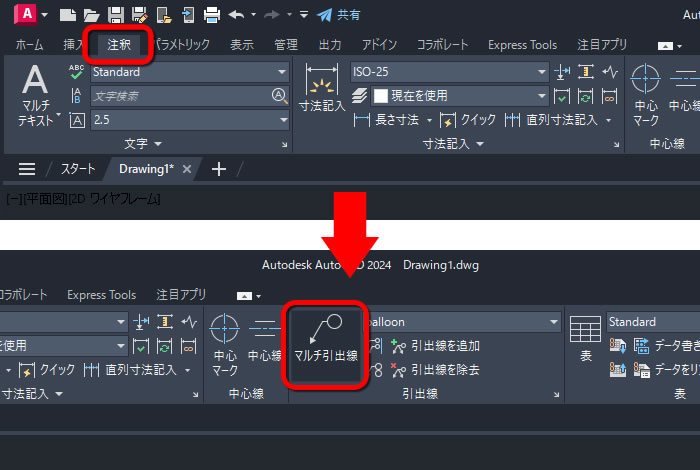700x470 pixels.
Task: Click Open from Web & Mobile icon
Action: (164, 15)
